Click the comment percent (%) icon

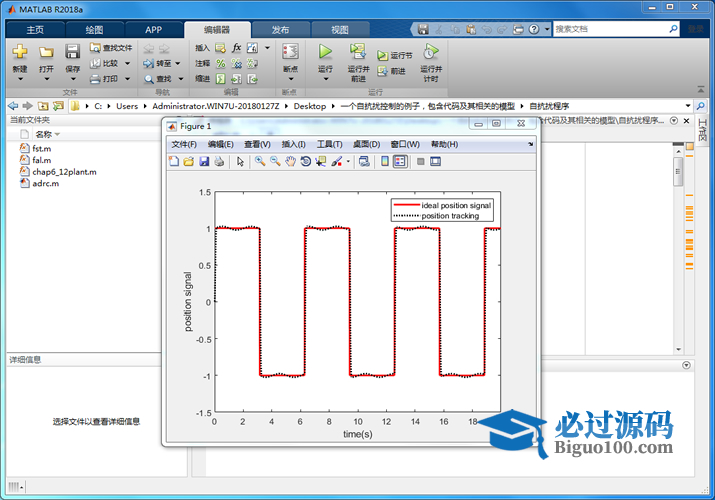pyautogui.click(x=221, y=63)
